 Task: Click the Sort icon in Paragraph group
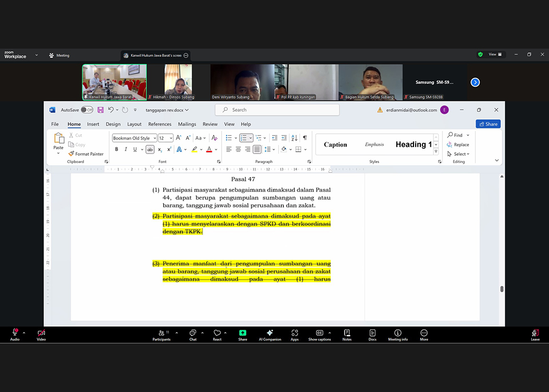coord(294,138)
